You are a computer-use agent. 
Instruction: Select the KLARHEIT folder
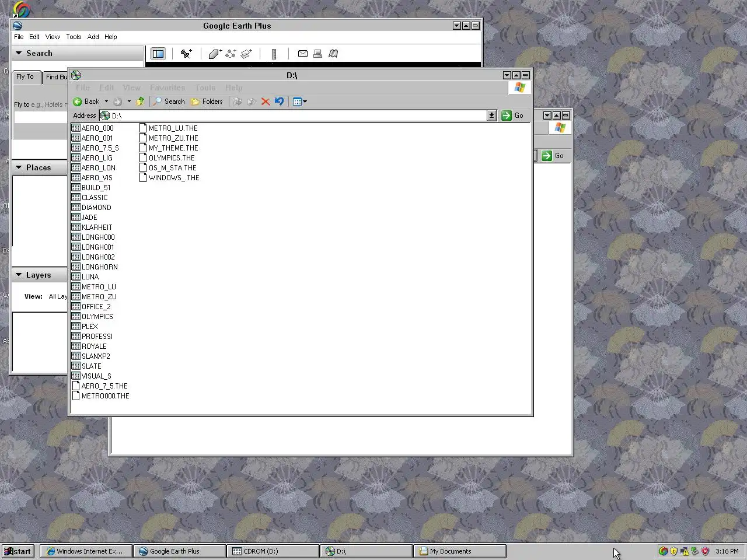pyautogui.click(x=92, y=228)
